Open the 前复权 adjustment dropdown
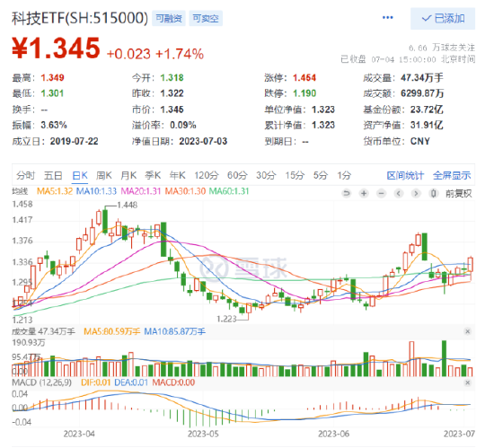This screenshot has height=448, width=494. coord(458,193)
